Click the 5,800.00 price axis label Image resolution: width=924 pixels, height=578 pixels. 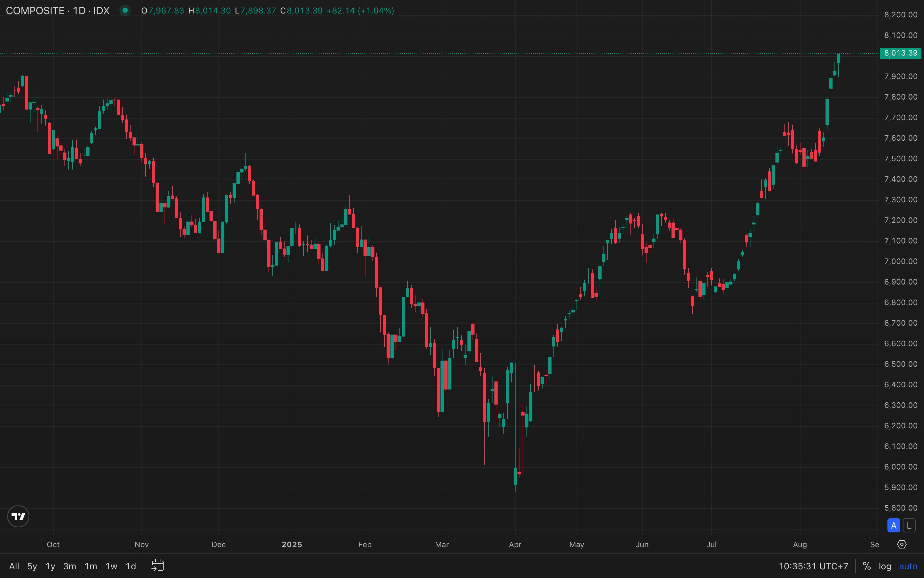point(901,508)
